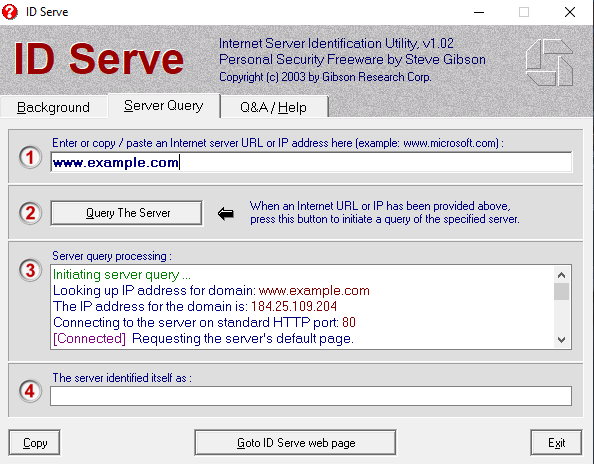
Task: Switch to the Background tab
Action: [x=53, y=107]
